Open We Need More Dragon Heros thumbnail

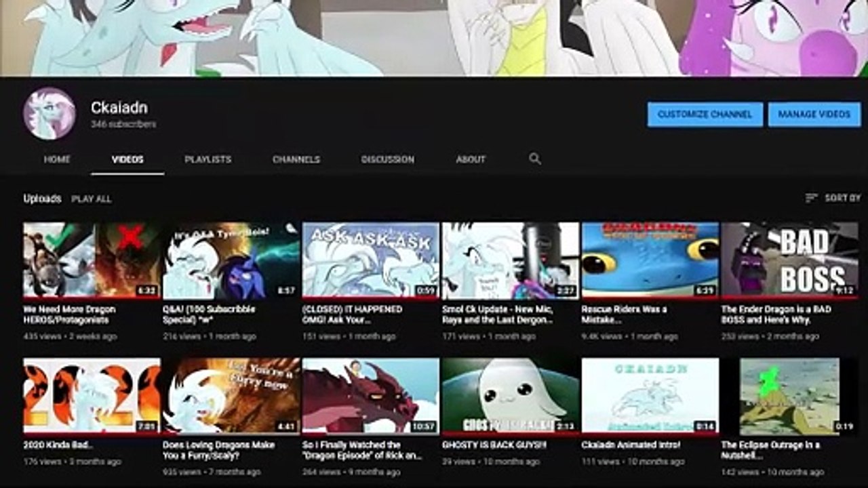click(x=92, y=261)
